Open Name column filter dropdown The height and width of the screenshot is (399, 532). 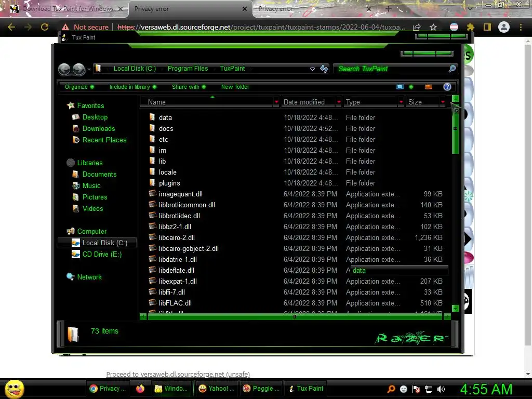tap(276, 102)
